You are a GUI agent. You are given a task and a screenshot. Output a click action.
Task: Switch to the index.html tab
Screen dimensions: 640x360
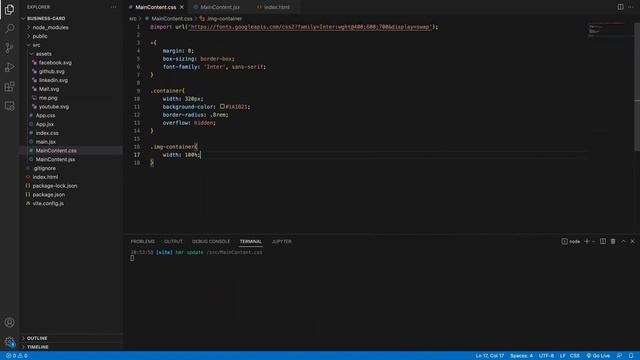coord(276,7)
